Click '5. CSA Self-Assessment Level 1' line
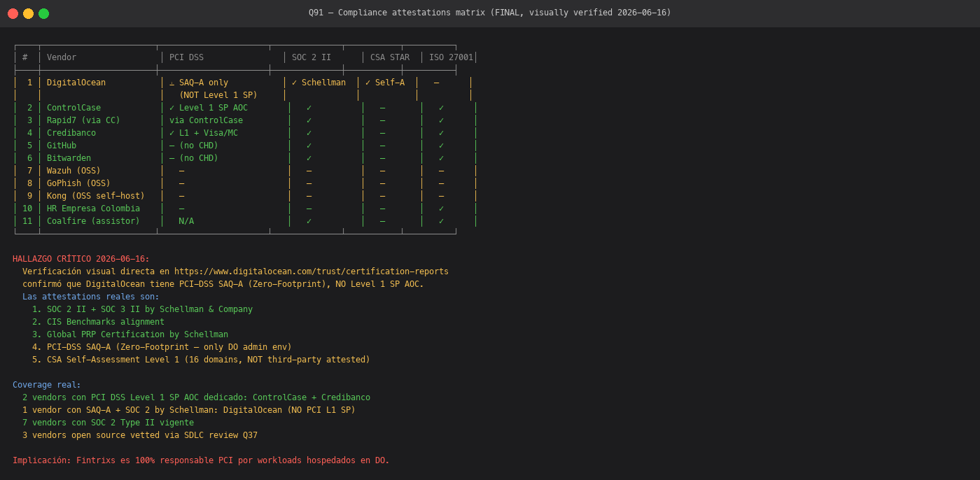The width and height of the screenshot is (980, 480). 201,360
